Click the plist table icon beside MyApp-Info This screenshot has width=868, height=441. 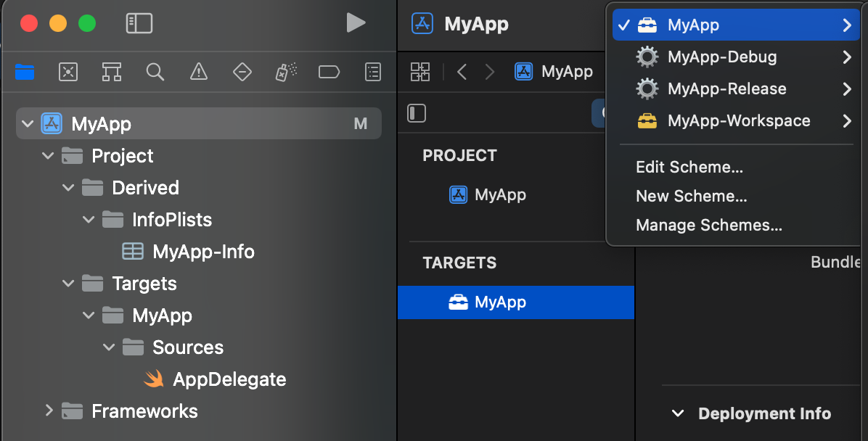(x=133, y=251)
